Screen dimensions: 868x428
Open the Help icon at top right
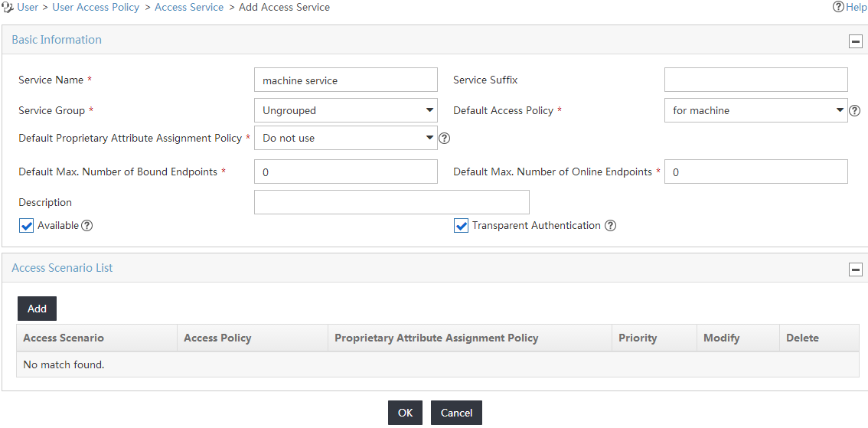point(838,7)
